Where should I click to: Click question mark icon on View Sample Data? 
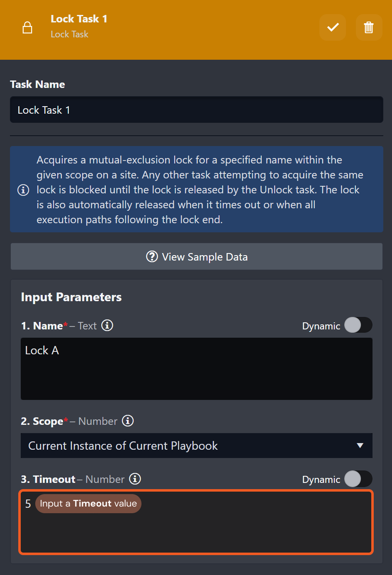(x=152, y=257)
